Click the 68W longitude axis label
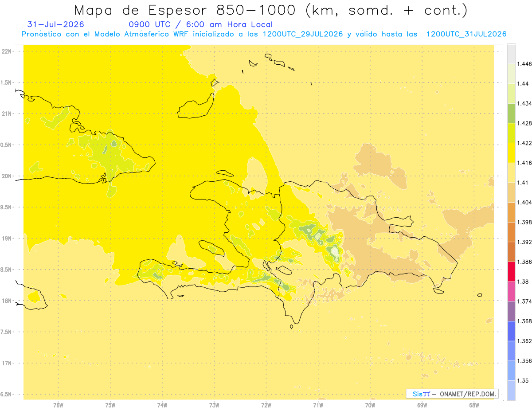The image size is (532, 411). click(474, 405)
